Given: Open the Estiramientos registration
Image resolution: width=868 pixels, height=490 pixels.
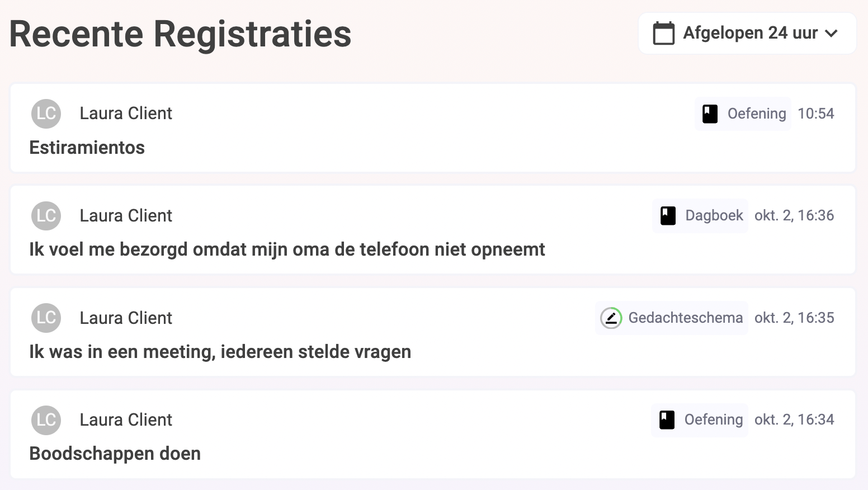Looking at the screenshot, I should click(433, 128).
